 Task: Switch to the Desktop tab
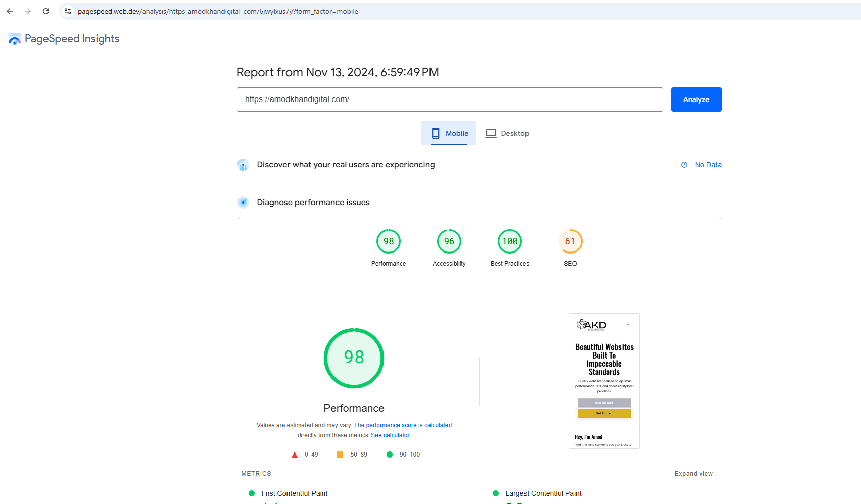pyautogui.click(x=507, y=133)
